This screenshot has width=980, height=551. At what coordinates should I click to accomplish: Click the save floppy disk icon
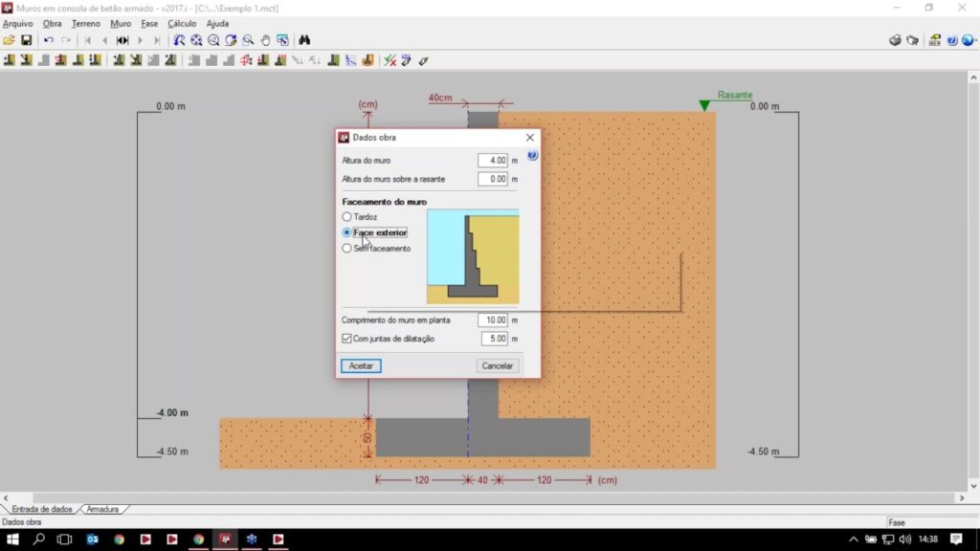27,40
